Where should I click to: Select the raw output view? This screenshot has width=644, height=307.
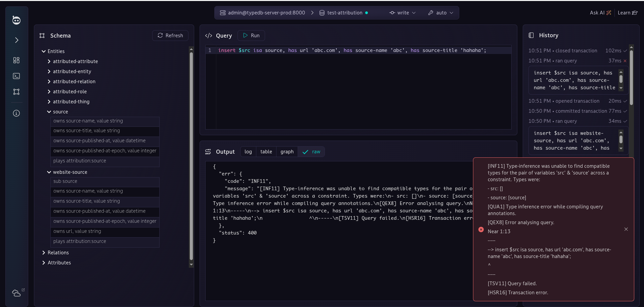coord(311,152)
